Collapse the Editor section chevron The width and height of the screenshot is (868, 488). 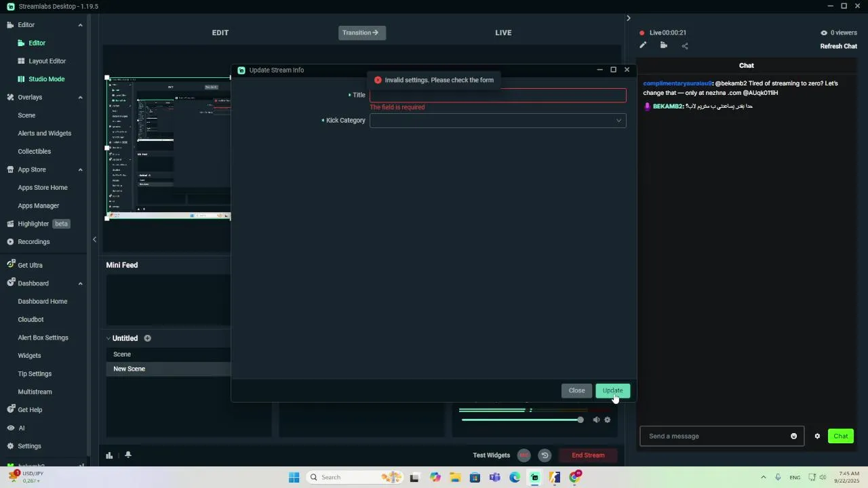80,25
